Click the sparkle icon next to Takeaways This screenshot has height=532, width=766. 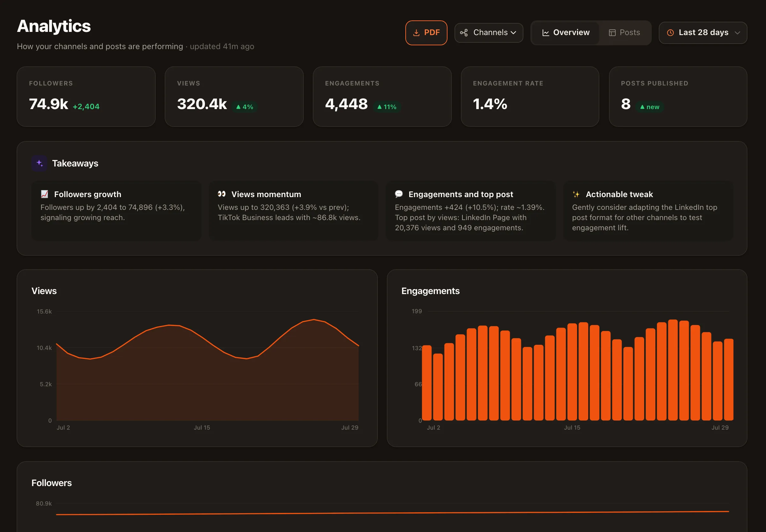tap(39, 163)
